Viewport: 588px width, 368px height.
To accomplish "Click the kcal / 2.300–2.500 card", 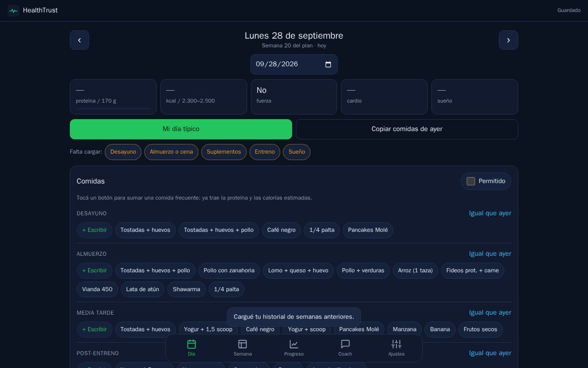I will 204,97.
